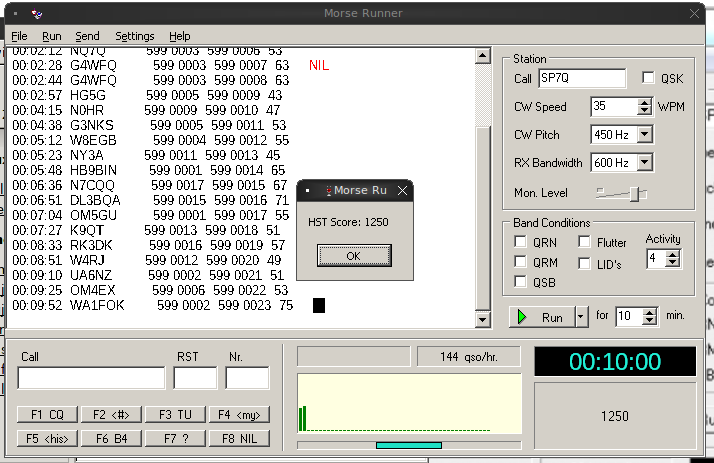The image size is (714, 463).
Task: Close the Morse Runner main window
Action: click(694, 14)
